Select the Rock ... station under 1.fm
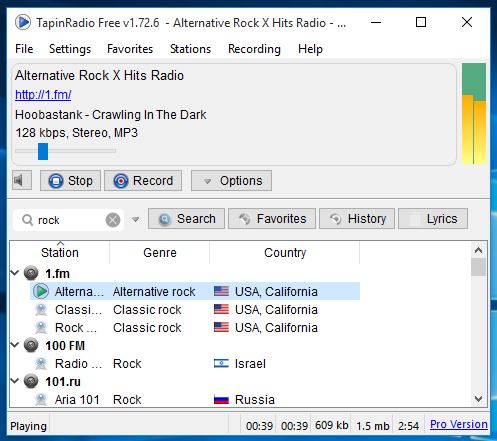The image size is (497, 441). pos(195,328)
